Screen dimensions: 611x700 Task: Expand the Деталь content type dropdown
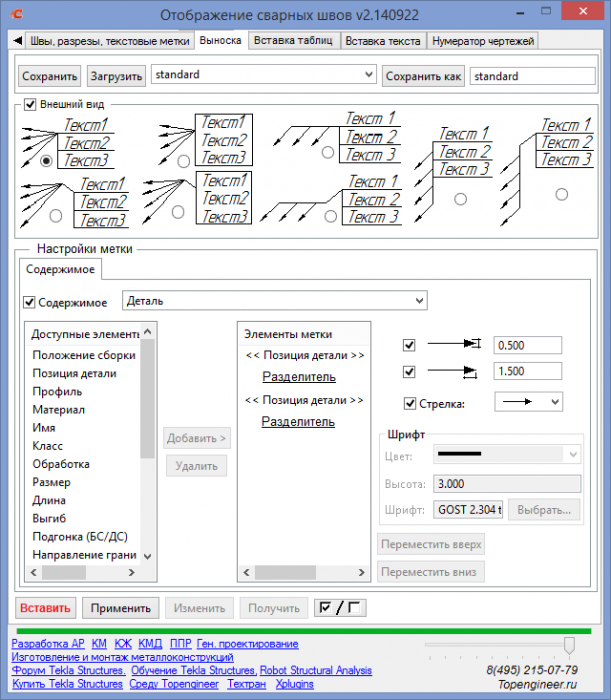[x=274, y=301]
